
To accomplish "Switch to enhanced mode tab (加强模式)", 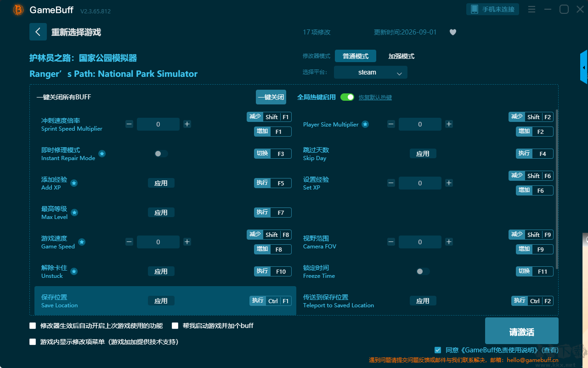I will (x=401, y=56).
